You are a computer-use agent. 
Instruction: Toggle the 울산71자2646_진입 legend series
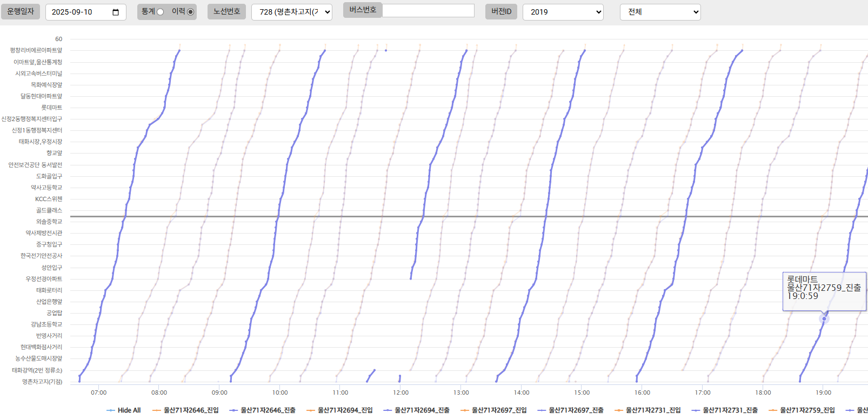[186, 410]
